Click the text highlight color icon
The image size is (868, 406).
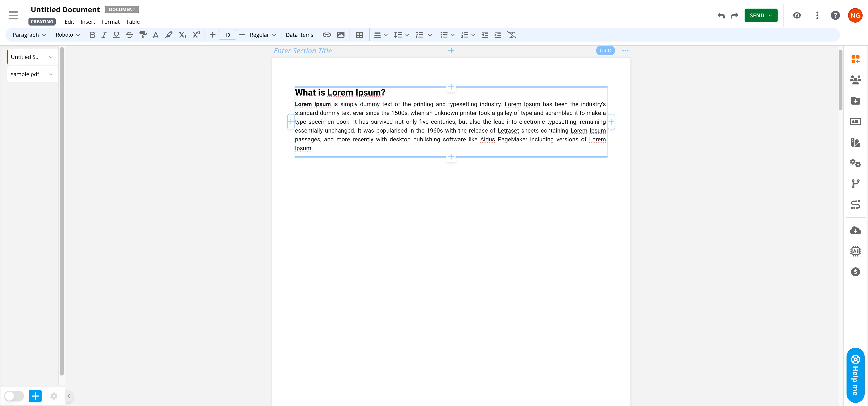coord(168,35)
